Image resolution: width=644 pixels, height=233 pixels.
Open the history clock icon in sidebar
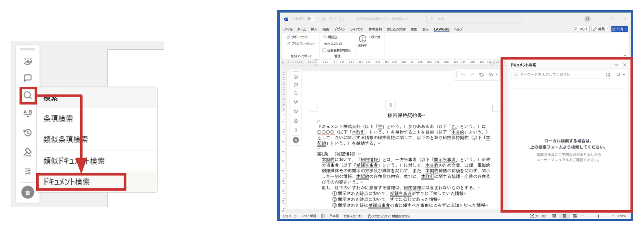[28, 132]
